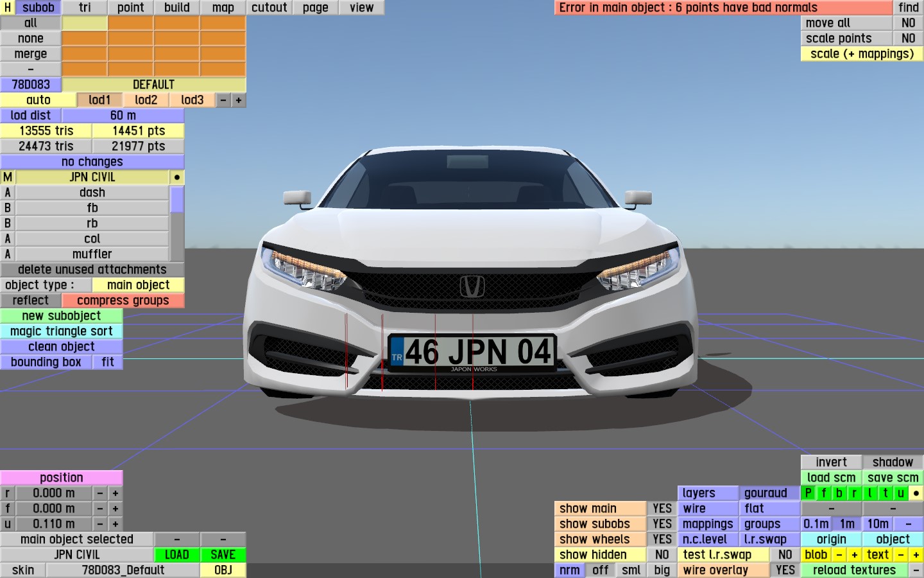Click the reflect button

tap(31, 301)
